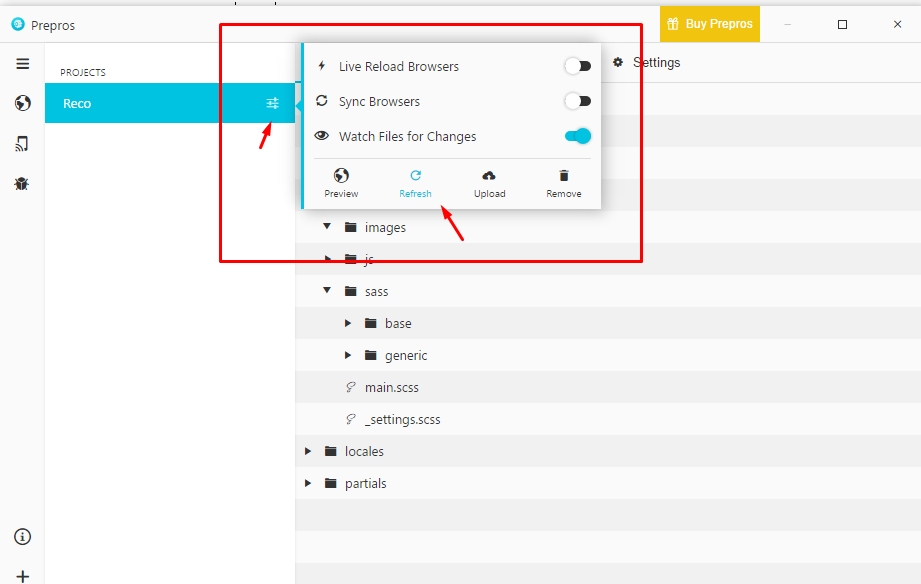921x584 pixels.
Task: Open the Settings tab
Action: click(x=647, y=63)
